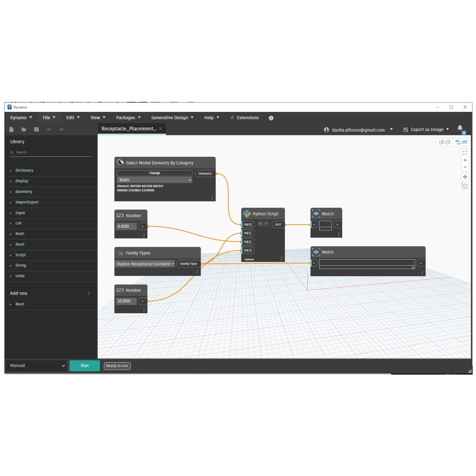Click the Select Model Elements node icon
This screenshot has height=476, width=476.
120,163
